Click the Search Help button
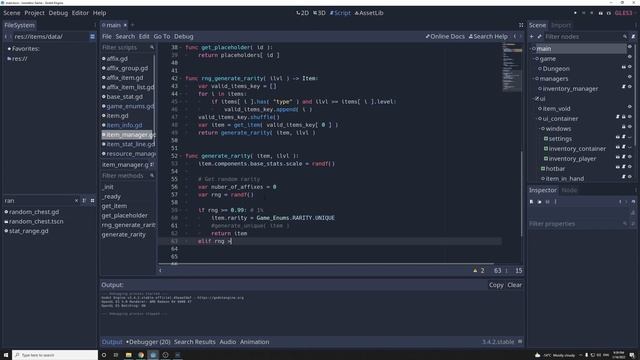The height and width of the screenshot is (360, 640). coord(488,36)
